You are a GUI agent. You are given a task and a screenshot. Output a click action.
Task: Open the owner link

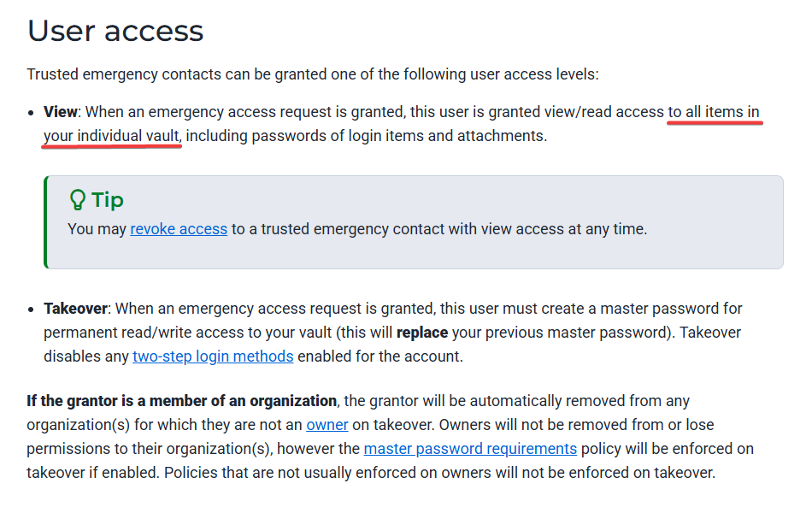327,425
